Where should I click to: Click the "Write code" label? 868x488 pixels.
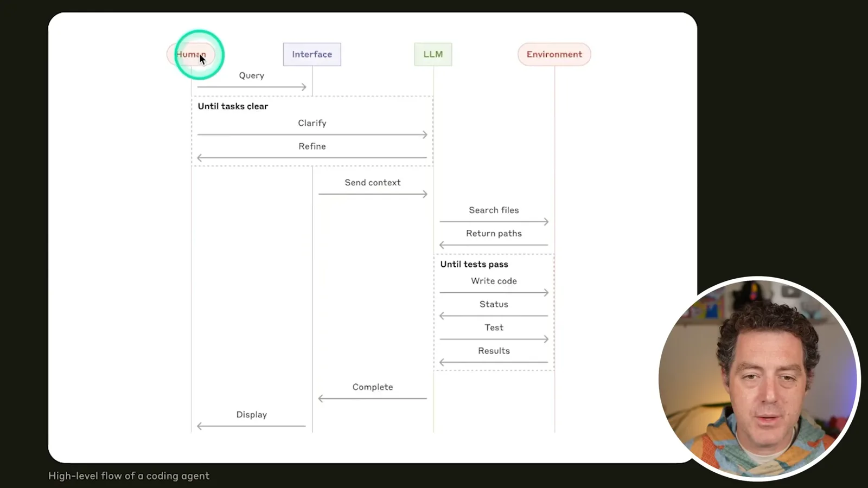tap(494, 281)
